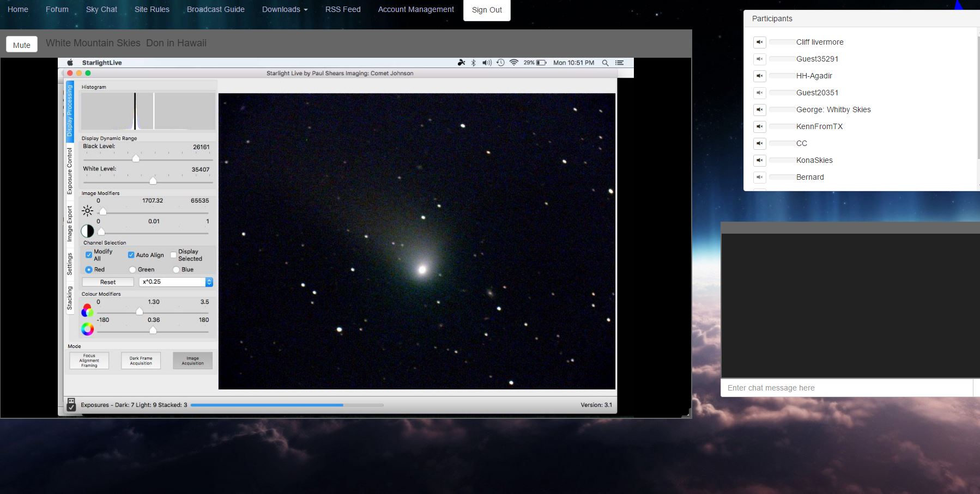Mute participant KennFromTX

click(760, 126)
